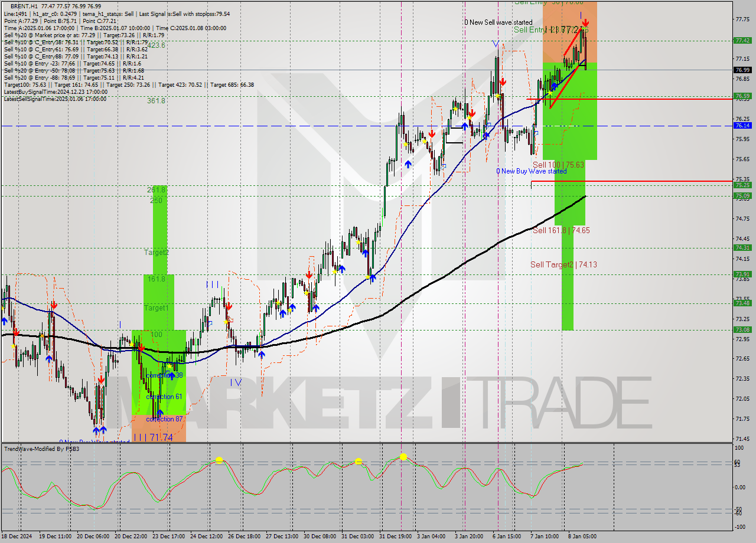
Task: Click the green 73.91 price label
Action: click(x=742, y=274)
